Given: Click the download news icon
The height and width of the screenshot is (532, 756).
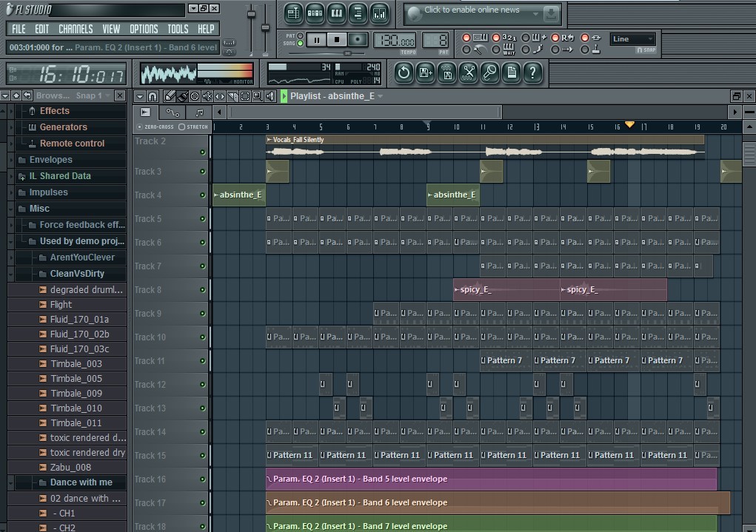Looking at the screenshot, I should pos(551,14).
